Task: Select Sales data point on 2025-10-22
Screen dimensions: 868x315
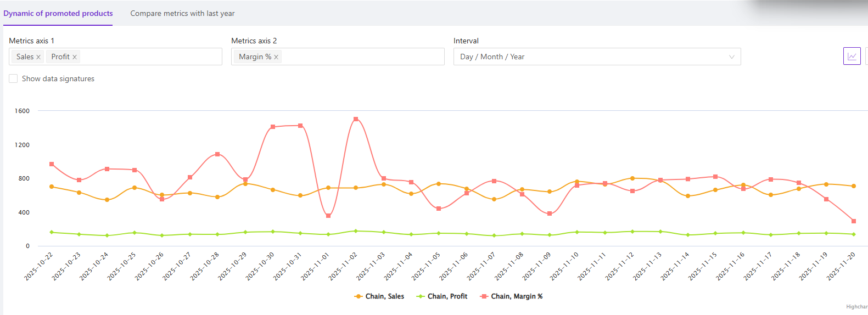Action: tap(52, 187)
